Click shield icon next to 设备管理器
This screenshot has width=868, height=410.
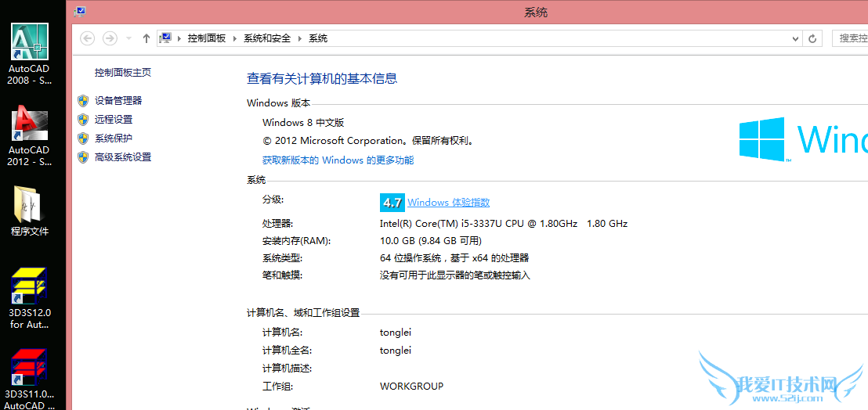(x=83, y=101)
